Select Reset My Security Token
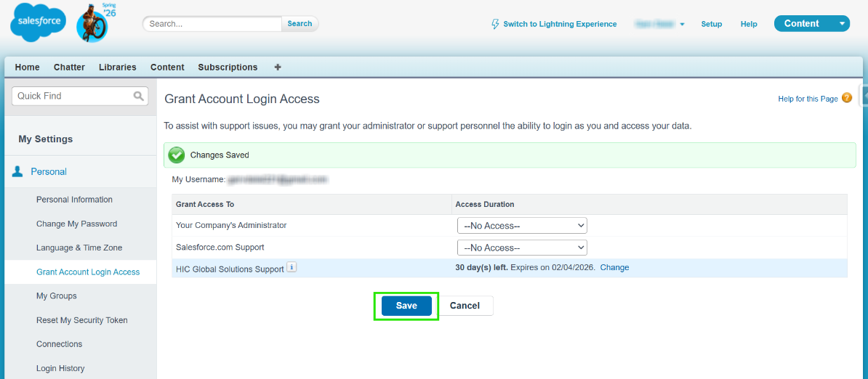 point(81,320)
